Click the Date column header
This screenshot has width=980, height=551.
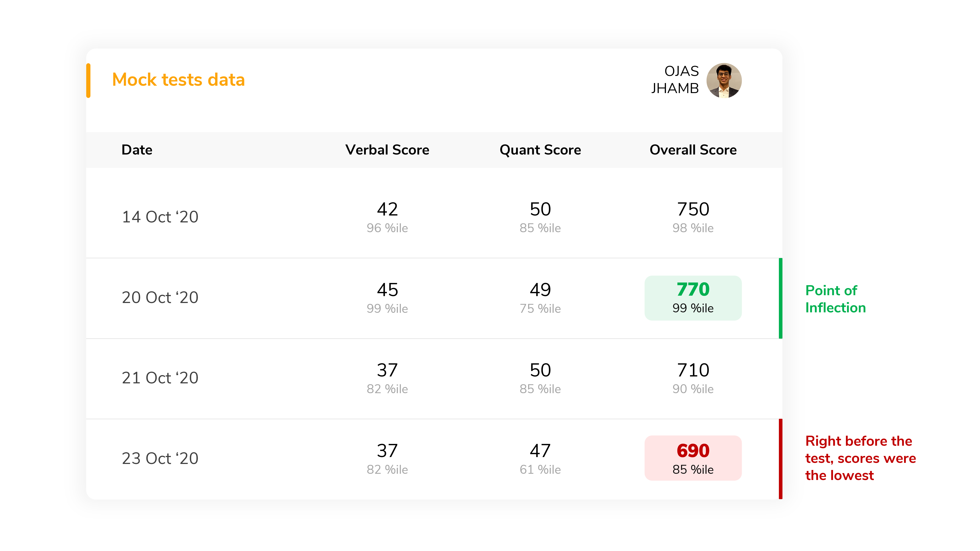click(137, 150)
